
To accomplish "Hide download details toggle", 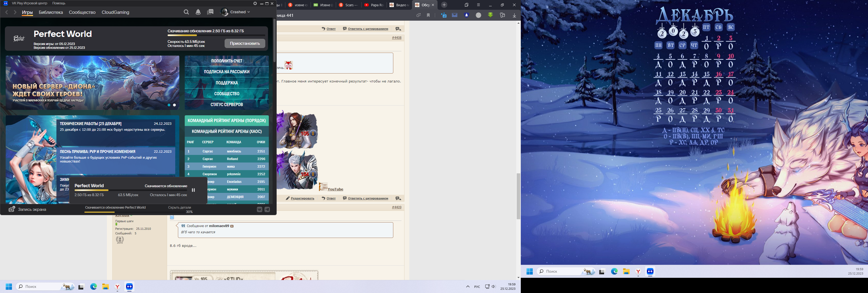I will pyautogui.click(x=179, y=207).
